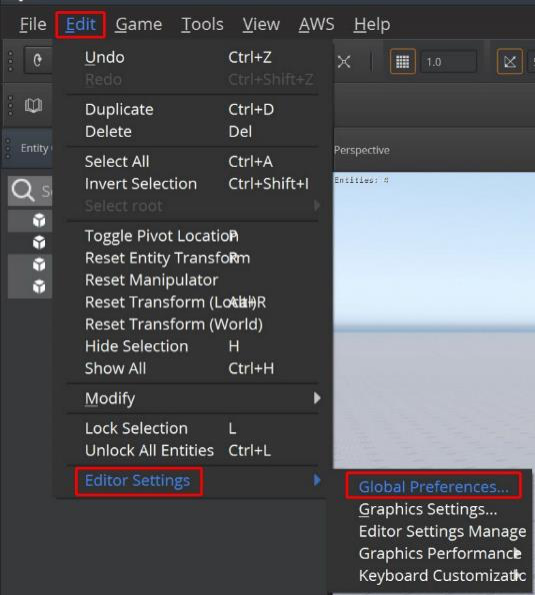Open the Tools menu
This screenshot has width=535, height=595.
(202, 25)
